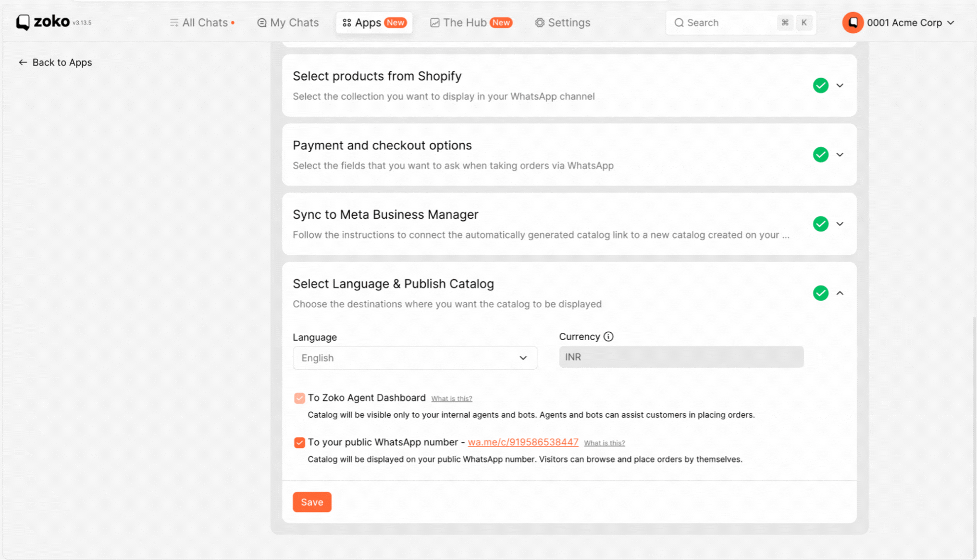Click the Currency field showing INR

click(681, 357)
